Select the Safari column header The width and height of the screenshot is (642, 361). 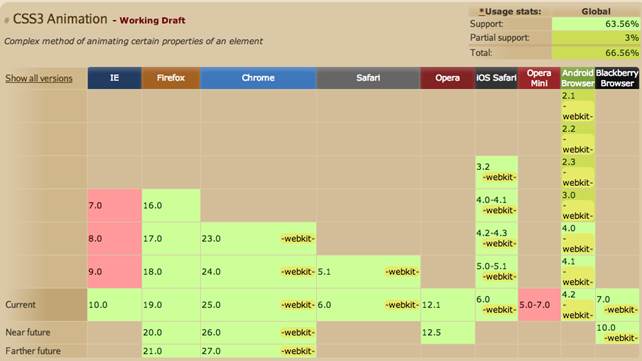point(368,78)
